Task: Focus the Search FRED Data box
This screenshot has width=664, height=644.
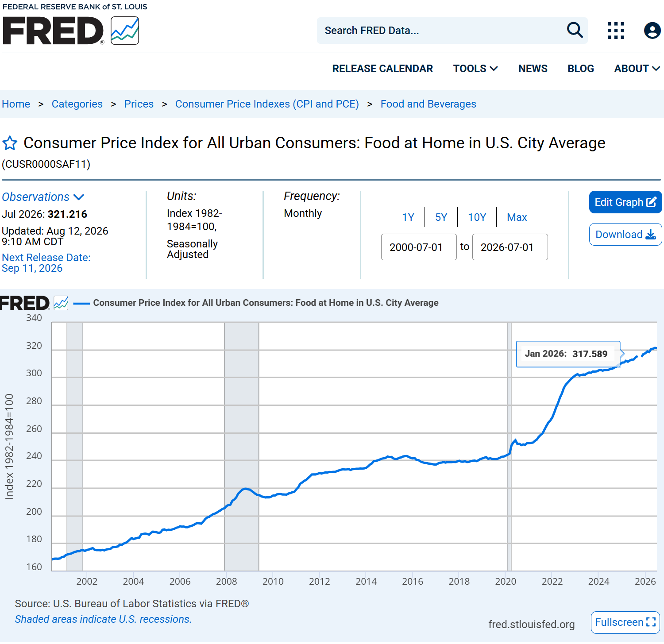Action: (443, 31)
